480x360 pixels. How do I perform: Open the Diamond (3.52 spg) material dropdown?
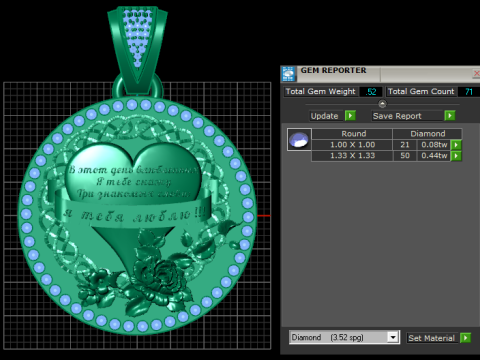click(344, 338)
